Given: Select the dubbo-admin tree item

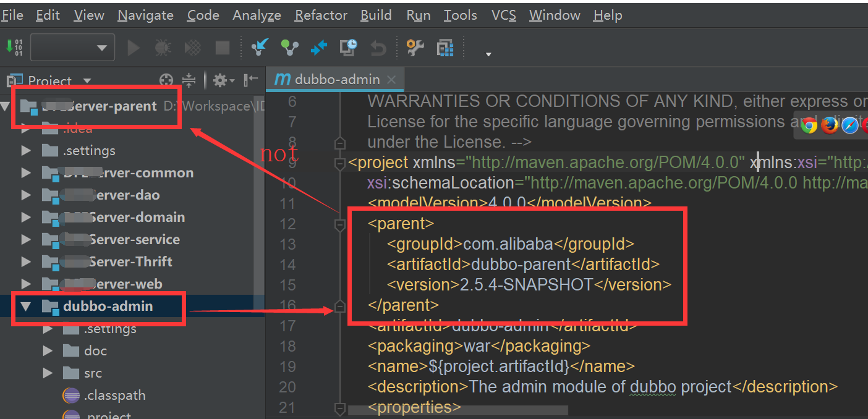Looking at the screenshot, I should pyautogui.click(x=133, y=307).
